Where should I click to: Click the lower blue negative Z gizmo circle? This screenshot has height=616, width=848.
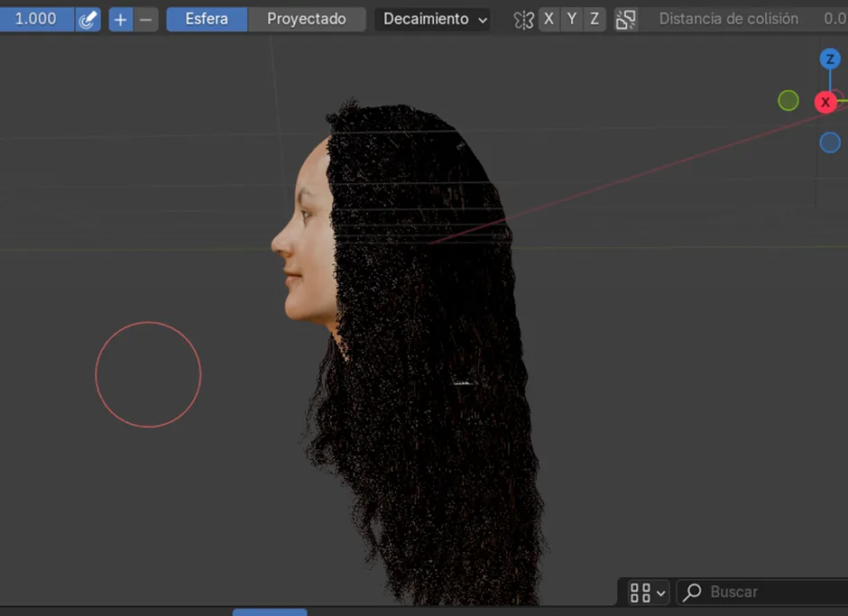(830, 143)
